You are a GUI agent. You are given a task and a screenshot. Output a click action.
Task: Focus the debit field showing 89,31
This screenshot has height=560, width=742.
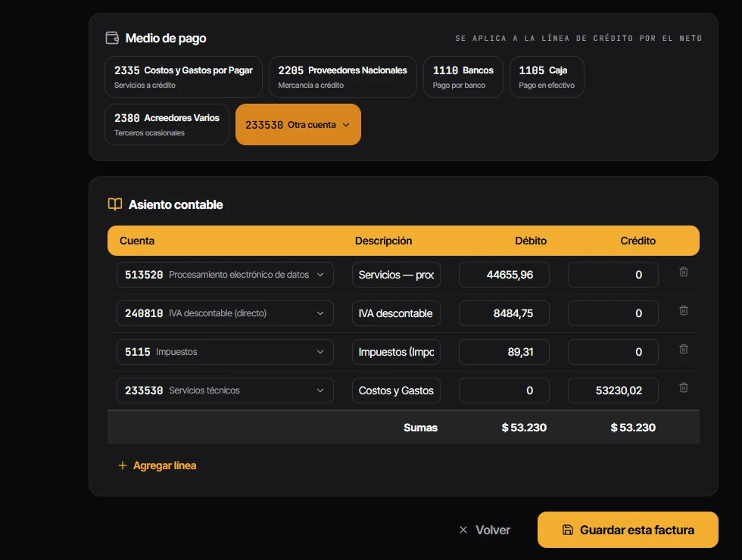pos(504,352)
